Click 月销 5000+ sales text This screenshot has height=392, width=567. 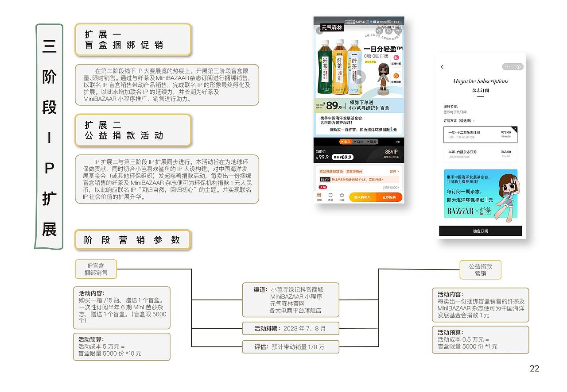point(391,188)
